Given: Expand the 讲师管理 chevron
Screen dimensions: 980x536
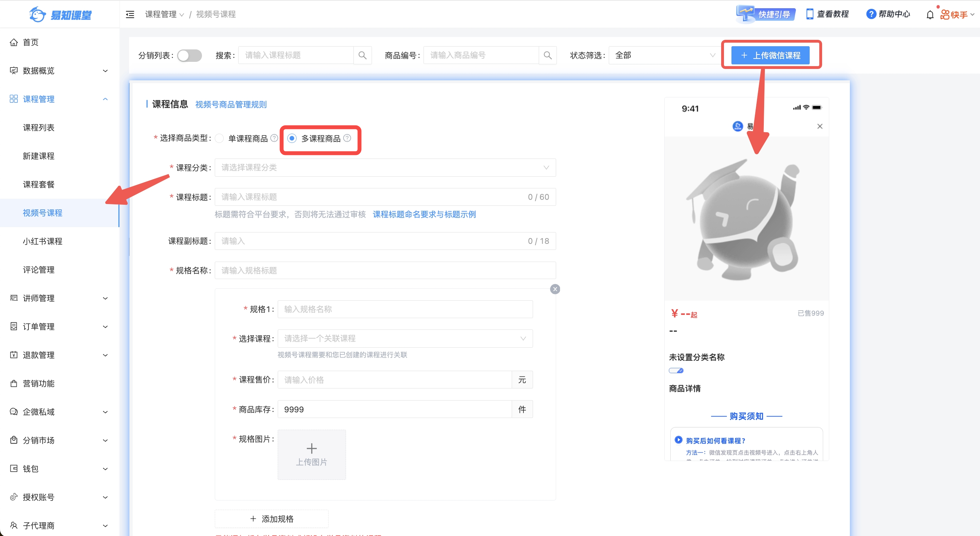Looking at the screenshot, I should click(105, 299).
